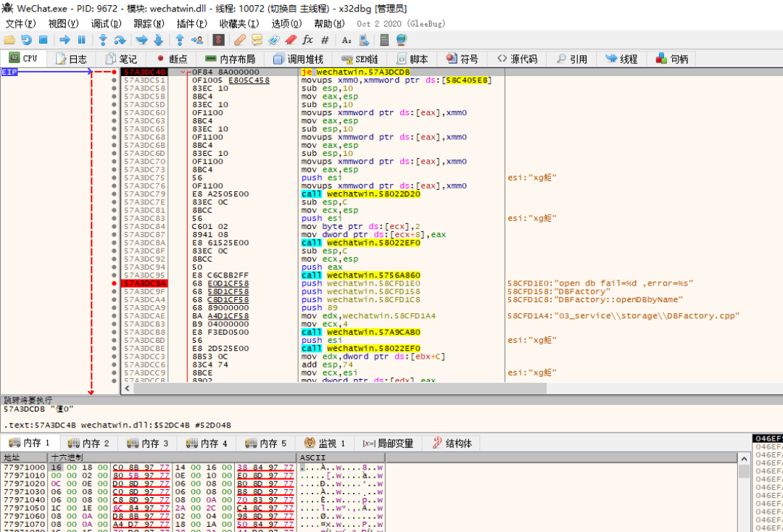Select the je wechatwin.57A3DCDB instruction

click(x=355, y=72)
